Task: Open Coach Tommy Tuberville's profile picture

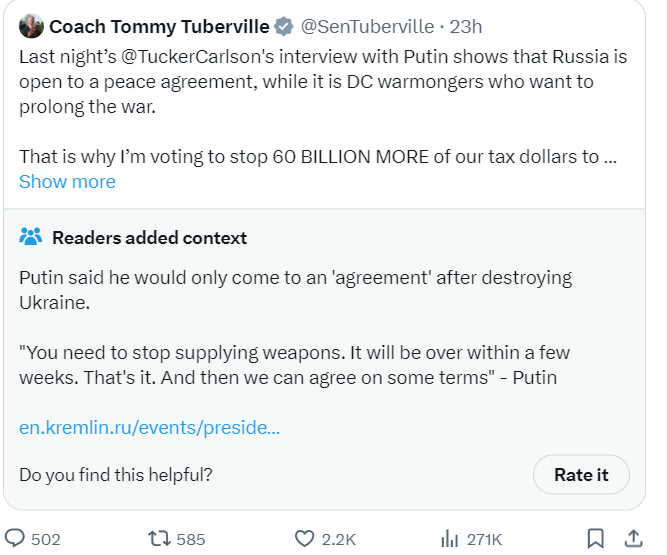Action: 31,26
